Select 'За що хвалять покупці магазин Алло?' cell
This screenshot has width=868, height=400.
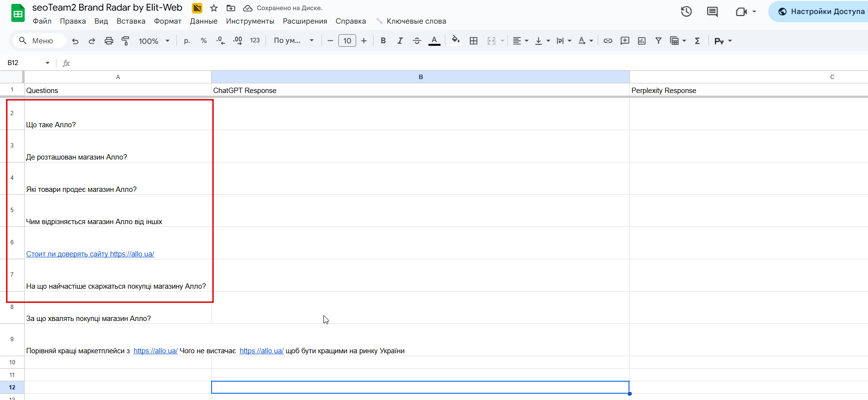118,307
